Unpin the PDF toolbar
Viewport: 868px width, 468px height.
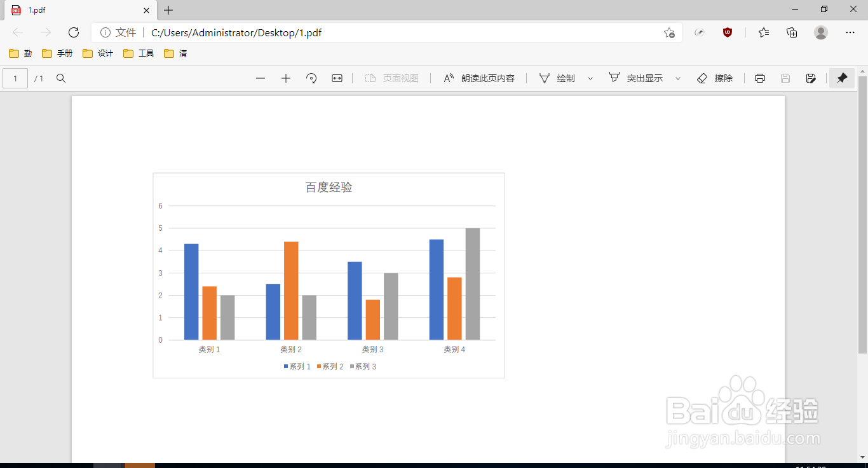point(842,78)
